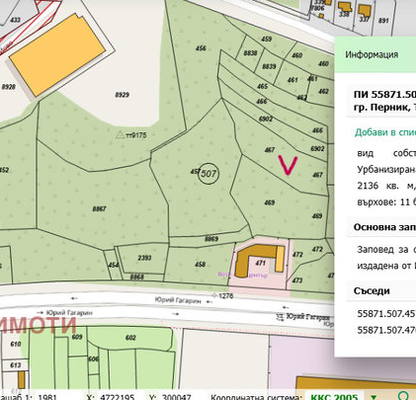Open neighbor parcel 55871.507.47 link

[x=386, y=330]
